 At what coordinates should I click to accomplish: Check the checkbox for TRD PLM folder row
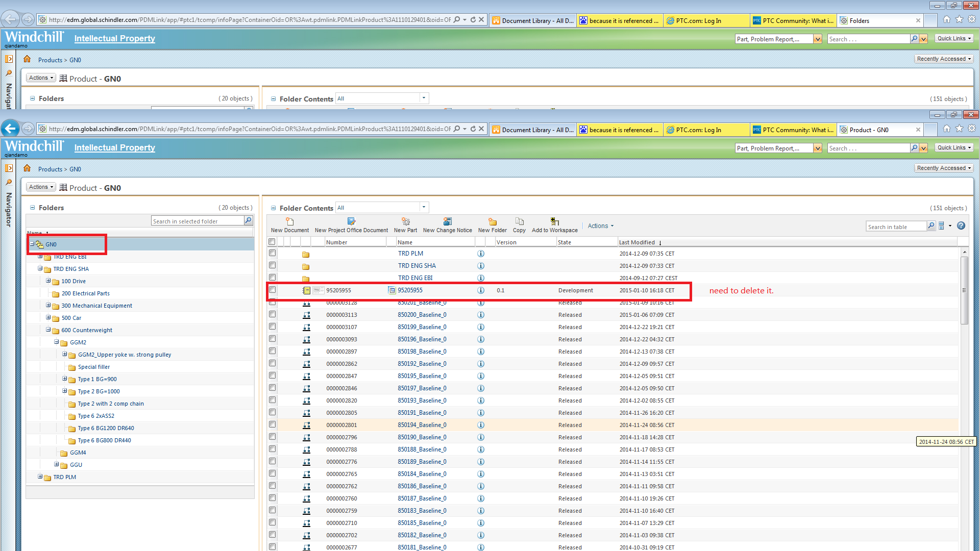pos(273,253)
